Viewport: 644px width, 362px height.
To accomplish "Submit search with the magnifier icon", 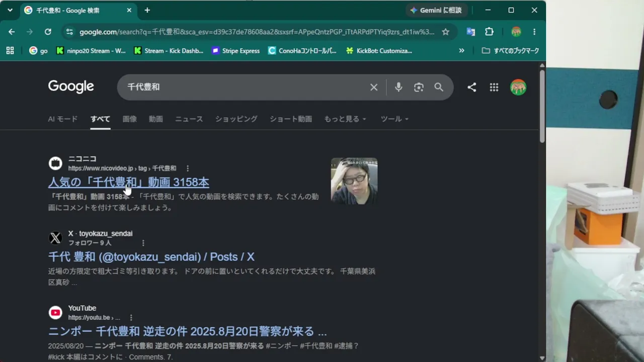I will pyautogui.click(x=439, y=87).
